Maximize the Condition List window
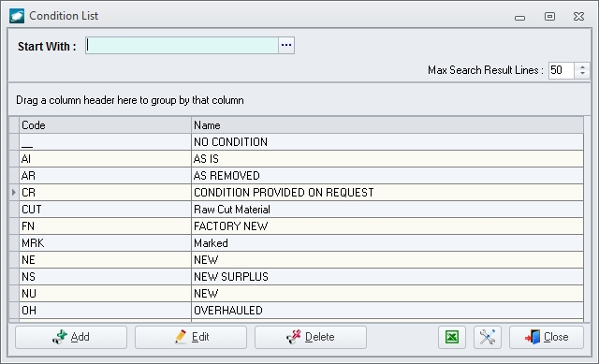599x364 pixels. click(549, 17)
